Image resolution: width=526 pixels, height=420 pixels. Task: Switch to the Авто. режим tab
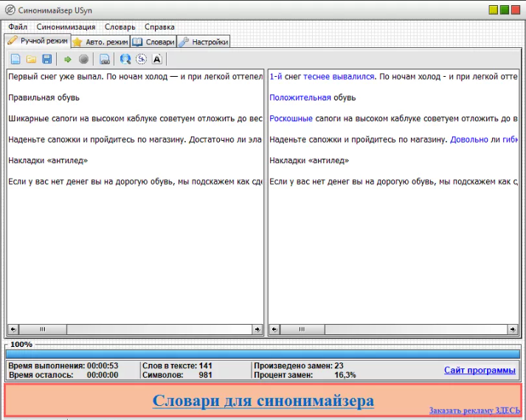100,42
